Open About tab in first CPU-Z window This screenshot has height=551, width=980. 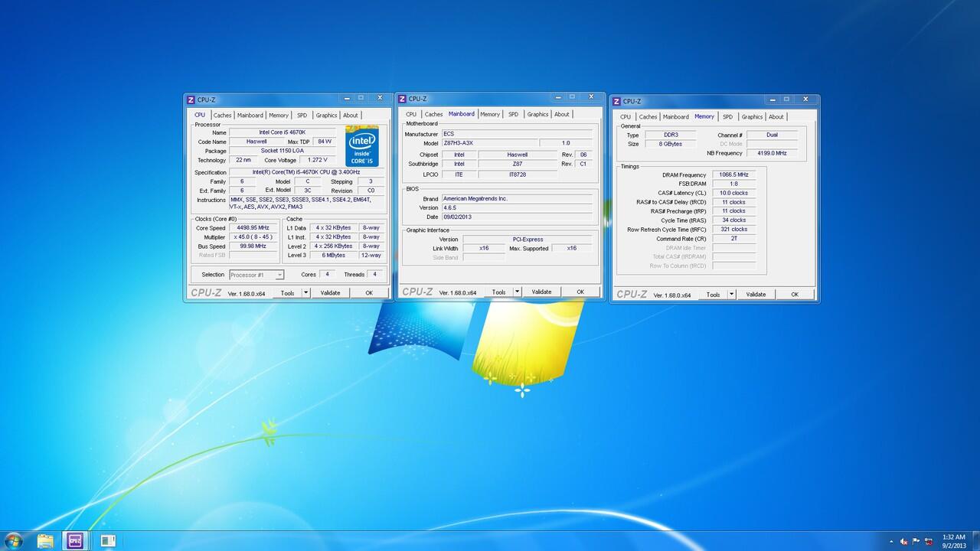click(350, 116)
